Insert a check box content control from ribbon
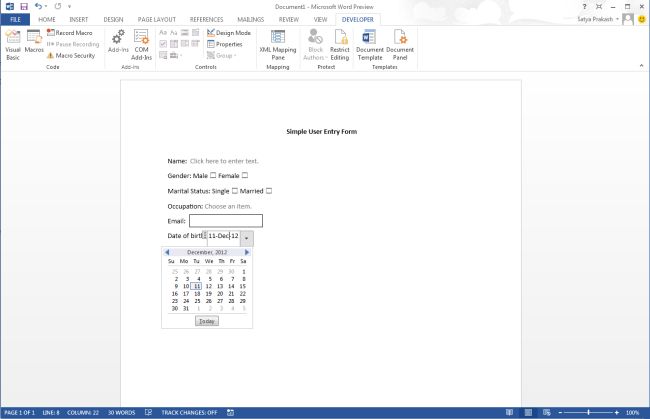Image resolution: width=650 pixels, height=419 pixels. pyautogui.click(x=163, y=44)
